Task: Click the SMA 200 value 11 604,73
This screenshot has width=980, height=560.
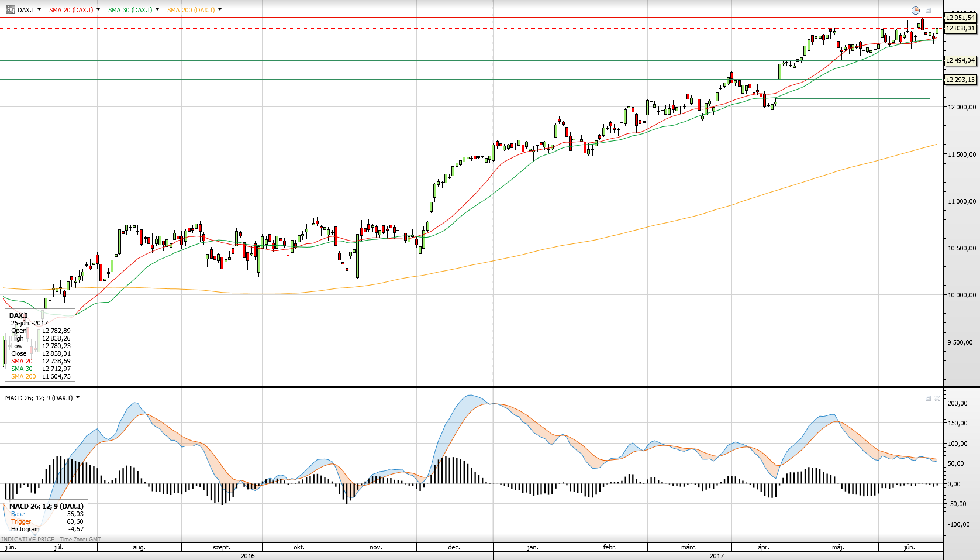Action: pyautogui.click(x=56, y=376)
